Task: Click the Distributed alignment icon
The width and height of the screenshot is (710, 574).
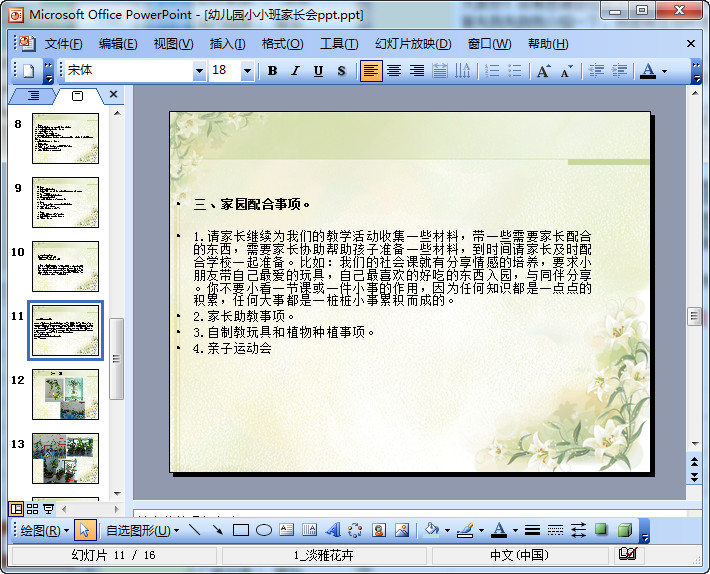Action: click(439, 71)
